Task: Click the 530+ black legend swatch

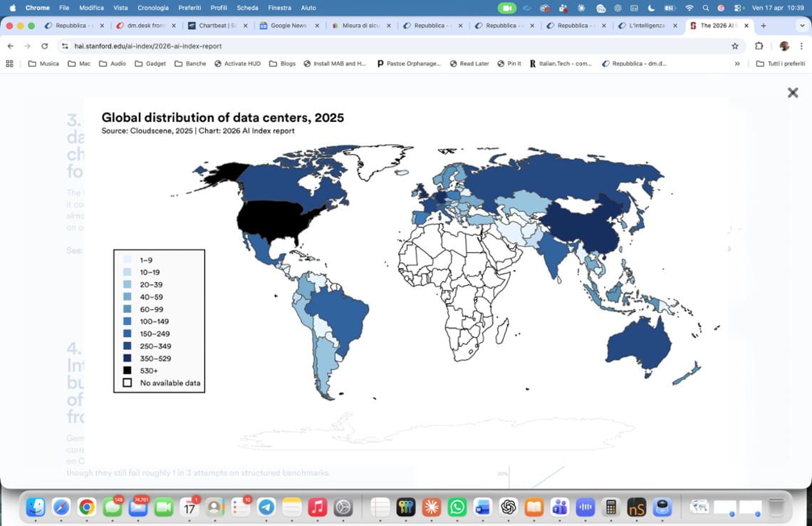Action: tap(127, 371)
